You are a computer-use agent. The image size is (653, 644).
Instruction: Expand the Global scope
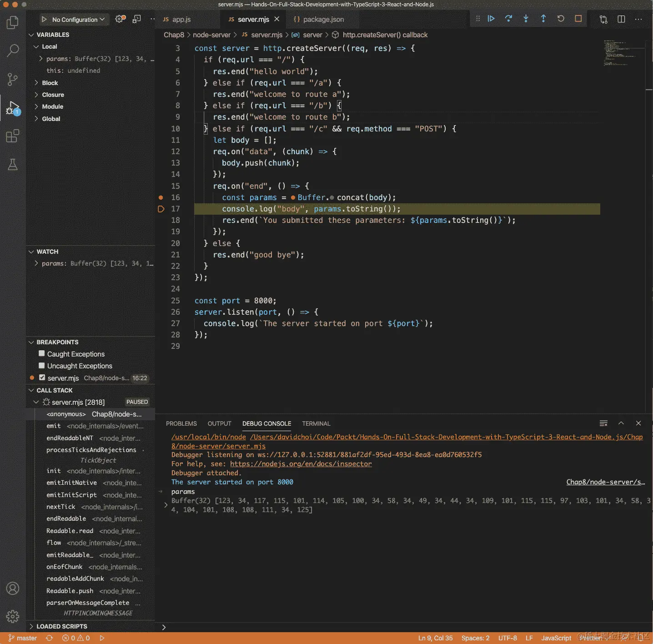pos(36,119)
